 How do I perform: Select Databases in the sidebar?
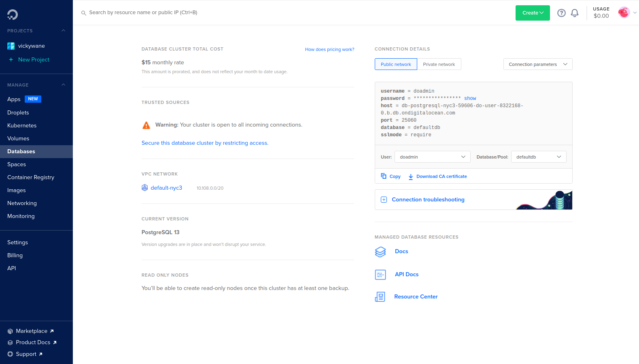click(36, 152)
